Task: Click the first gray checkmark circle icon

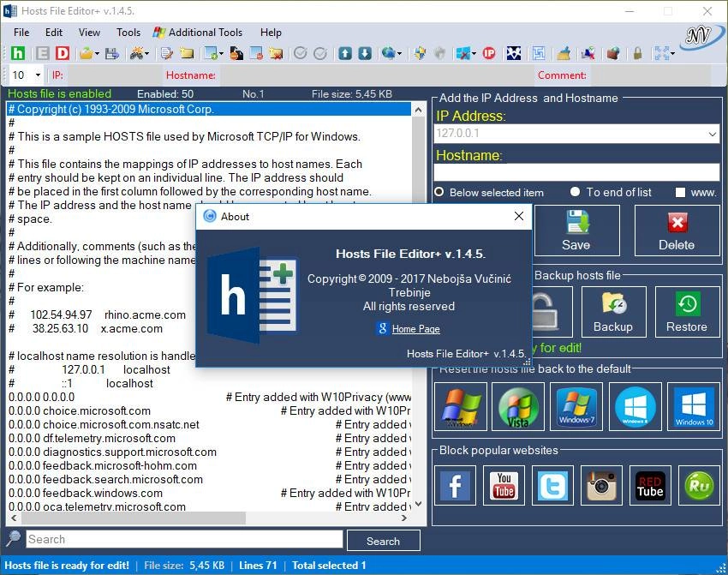Action: pyautogui.click(x=301, y=53)
